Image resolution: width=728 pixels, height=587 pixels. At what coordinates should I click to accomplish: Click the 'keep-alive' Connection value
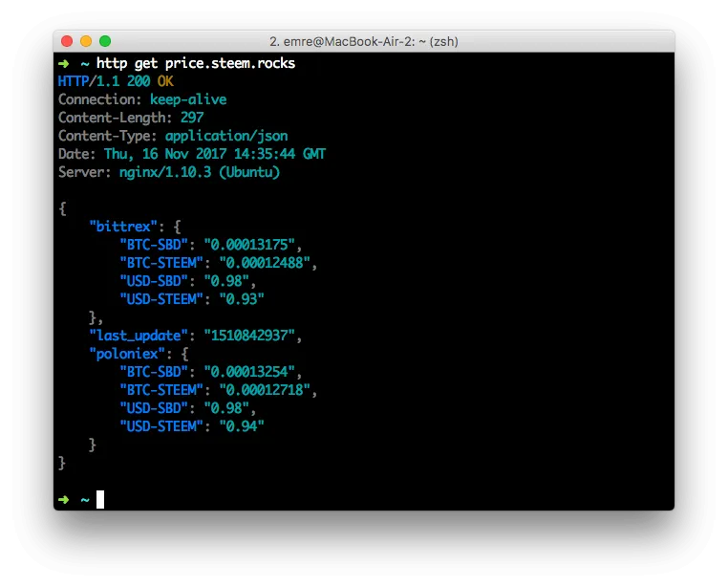coord(188,100)
